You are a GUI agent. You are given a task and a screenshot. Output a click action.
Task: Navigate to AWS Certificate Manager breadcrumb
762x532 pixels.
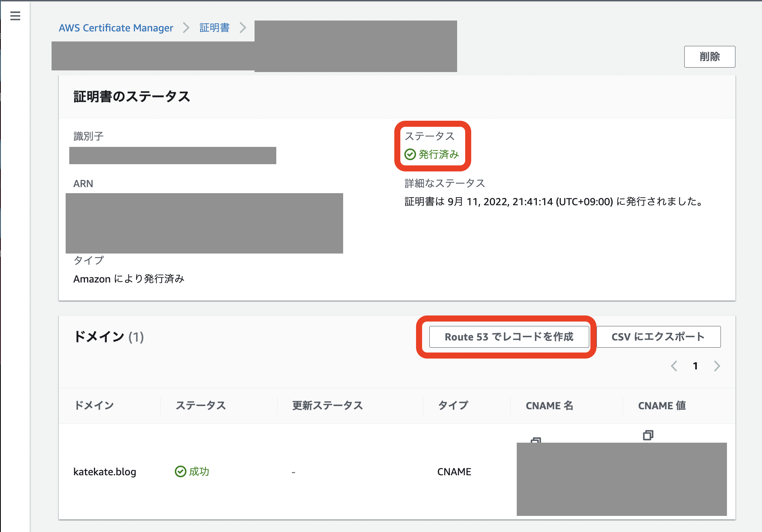tap(116, 27)
